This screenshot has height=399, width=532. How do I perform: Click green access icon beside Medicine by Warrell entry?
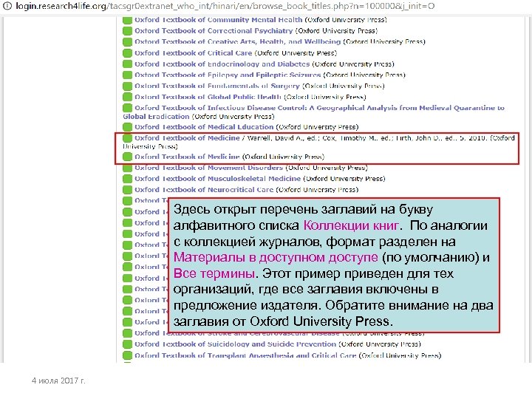coord(127,137)
